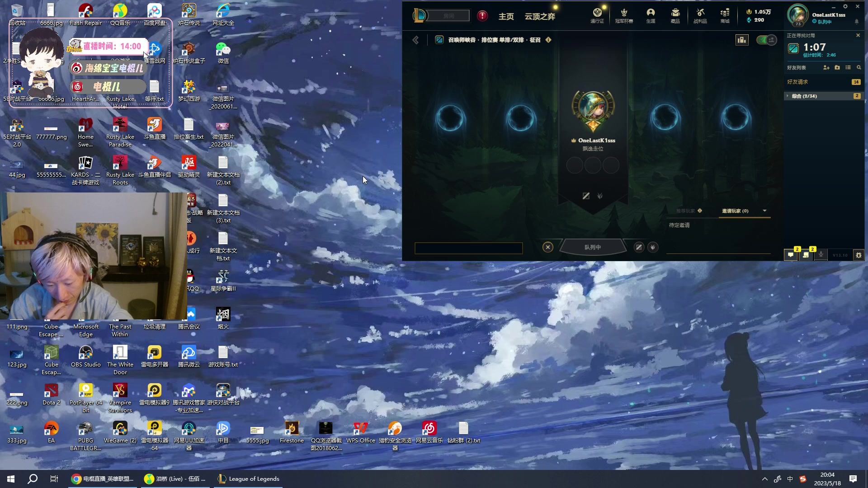
Task: Click the bug report icon
Action: click(x=859, y=255)
